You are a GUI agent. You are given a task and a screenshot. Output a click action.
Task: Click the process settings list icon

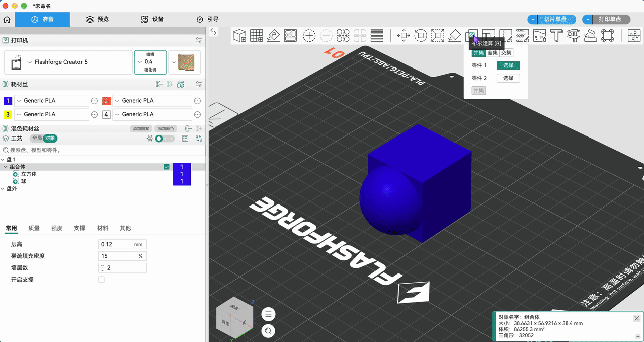[x=185, y=139]
